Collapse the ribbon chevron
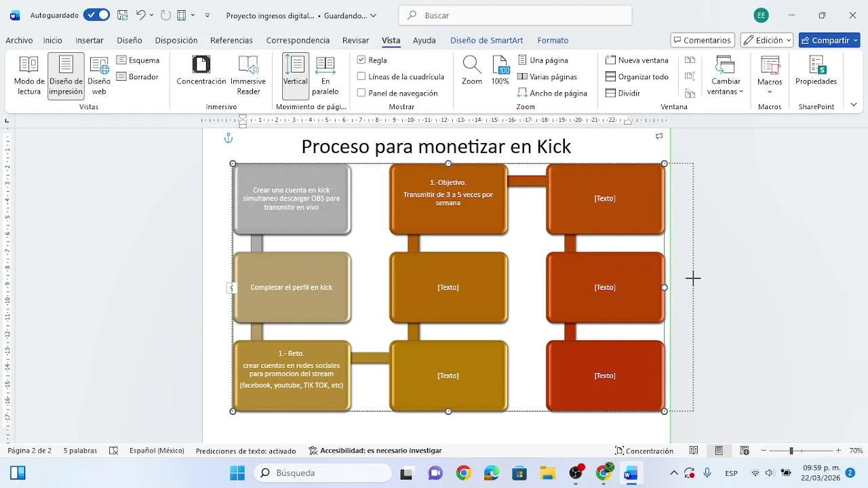 click(x=853, y=105)
